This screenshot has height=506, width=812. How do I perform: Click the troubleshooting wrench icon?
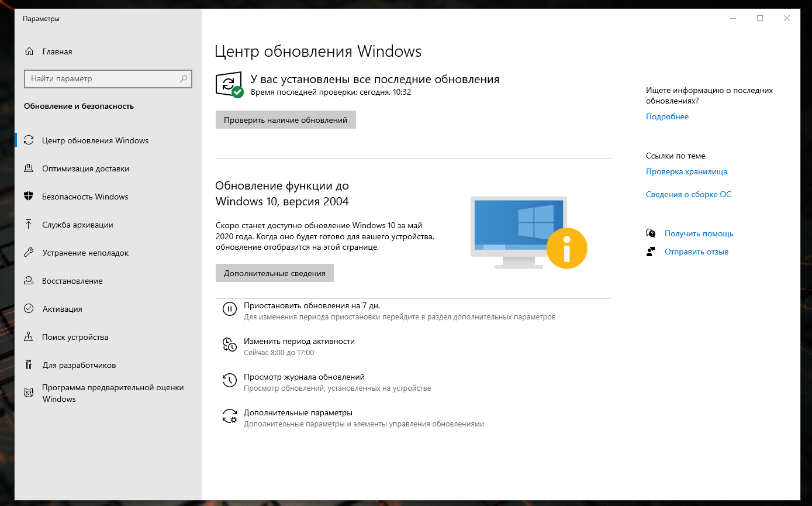tap(29, 253)
